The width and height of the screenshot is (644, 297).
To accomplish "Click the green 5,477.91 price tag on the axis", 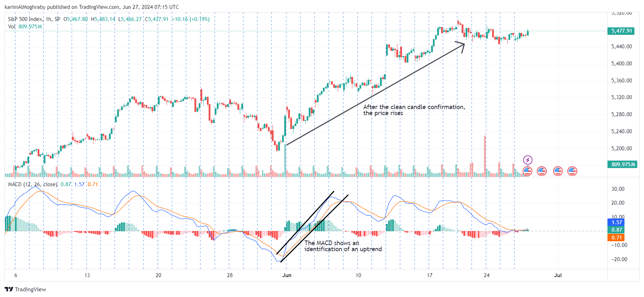I will pos(622,31).
